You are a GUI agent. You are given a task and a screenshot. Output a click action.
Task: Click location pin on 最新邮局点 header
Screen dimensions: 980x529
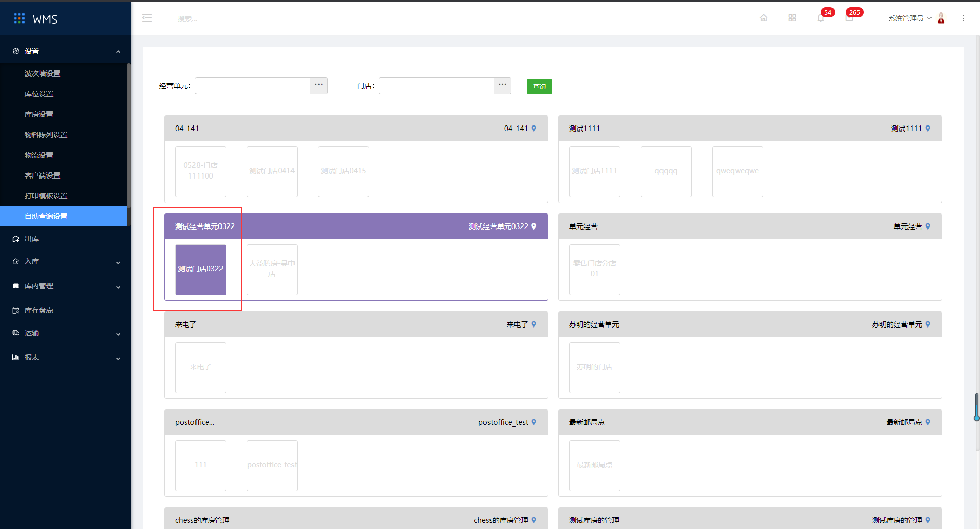(928, 422)
